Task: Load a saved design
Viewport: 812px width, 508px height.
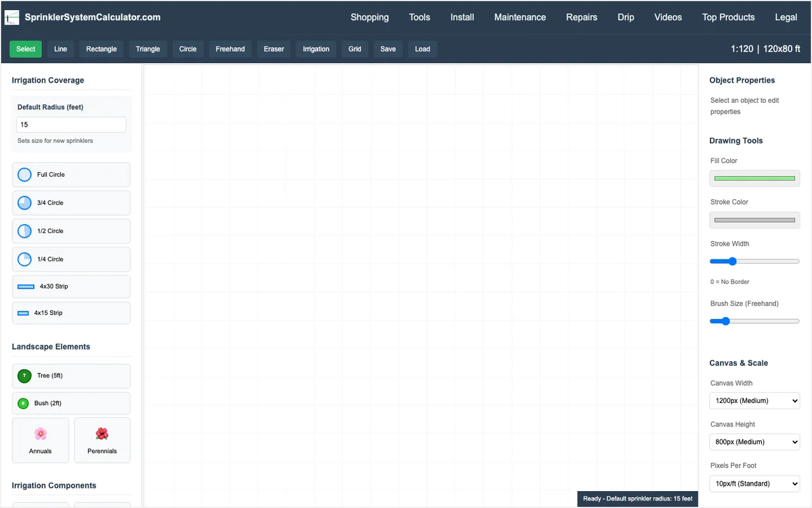Action: (x=423, y=49)
